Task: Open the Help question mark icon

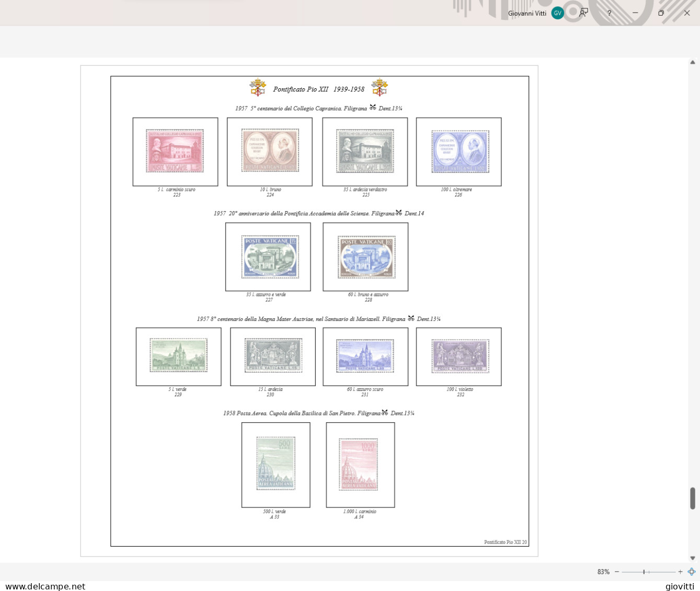Action: (x=609, y=13)
